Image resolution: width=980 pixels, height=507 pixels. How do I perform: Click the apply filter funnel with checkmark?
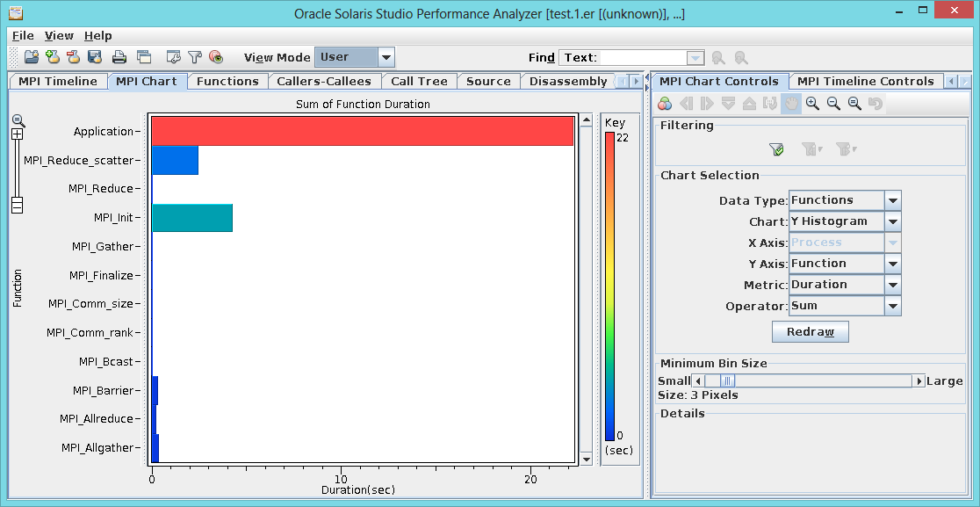point(776,149)
